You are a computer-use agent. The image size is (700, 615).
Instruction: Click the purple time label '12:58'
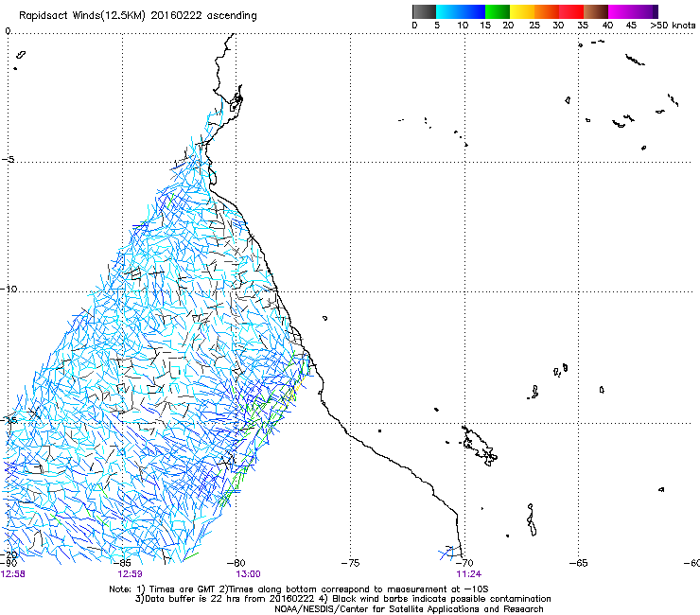pyautogui.click(x=13, y=574)
